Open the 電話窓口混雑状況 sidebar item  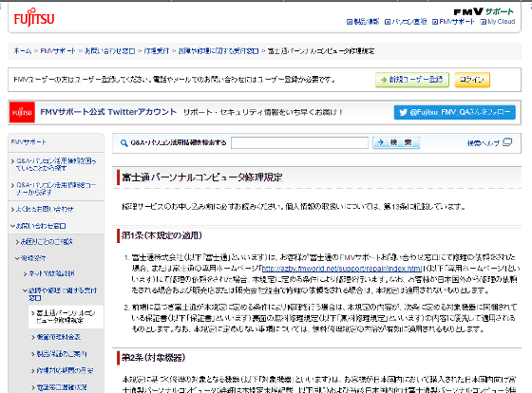62,387
